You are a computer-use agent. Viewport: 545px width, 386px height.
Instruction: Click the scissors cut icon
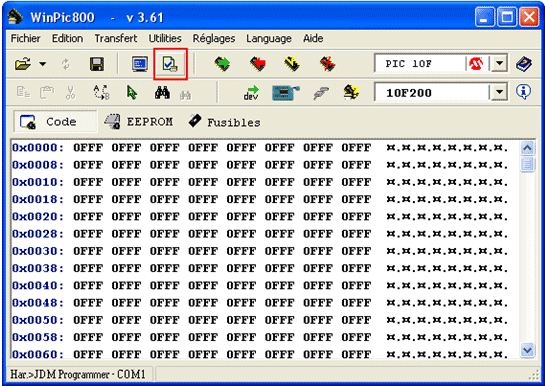click(70, 93)
